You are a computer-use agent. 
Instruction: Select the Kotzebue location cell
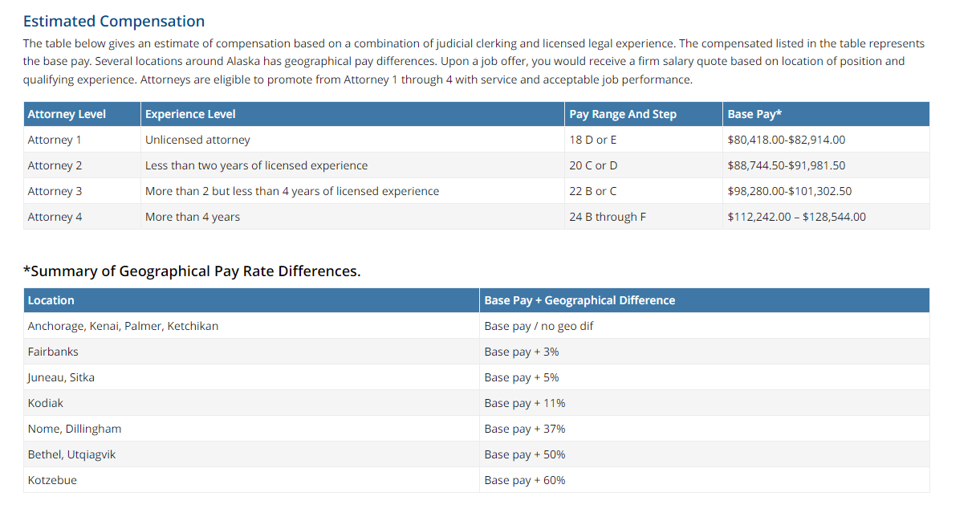(52, 480)
